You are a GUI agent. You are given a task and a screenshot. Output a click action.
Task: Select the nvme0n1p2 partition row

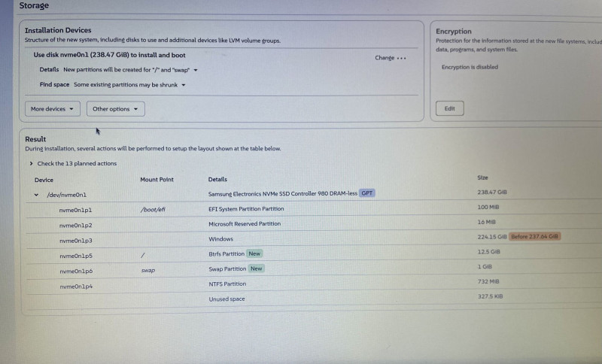pyautogui.click(x=76, y=225)
